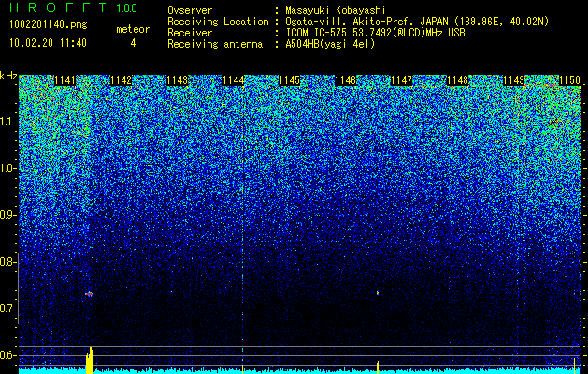Click the bright meteor echo near 1141
Image resolution: width=588 pixels, height=374 pixels.
pyautogui.click(x=89, y=294)
